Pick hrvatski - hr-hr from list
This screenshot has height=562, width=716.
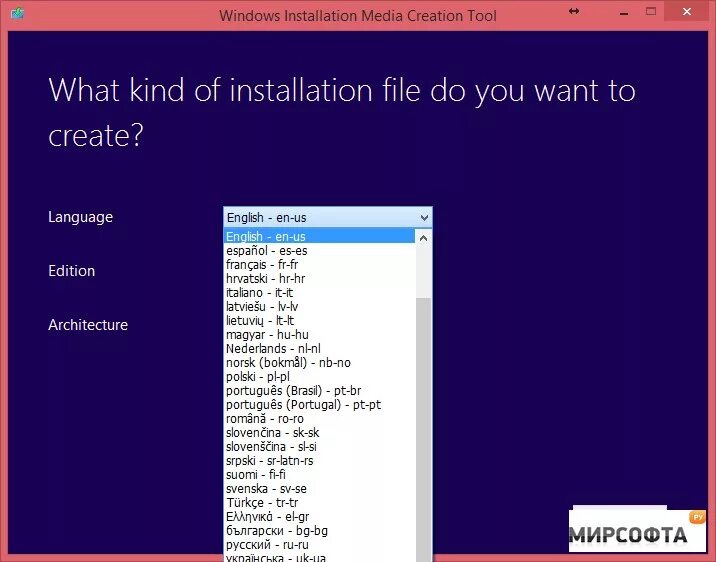point(320,278)
